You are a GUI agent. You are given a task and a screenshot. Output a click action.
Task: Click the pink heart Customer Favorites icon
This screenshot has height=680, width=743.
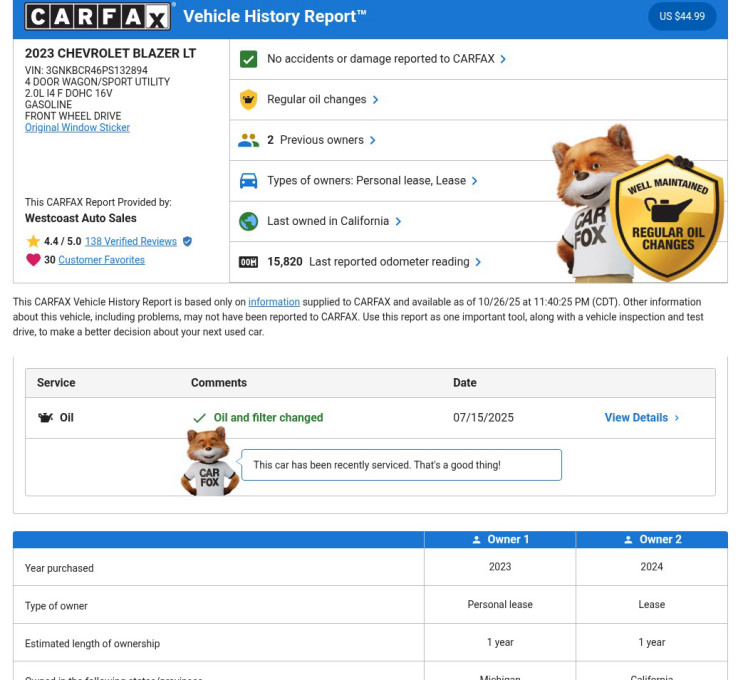pos(33,260)
